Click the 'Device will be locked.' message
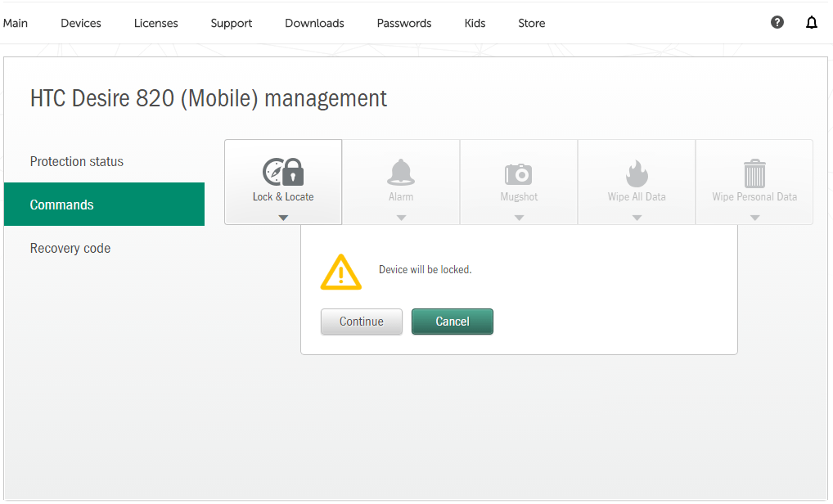Screen dimensions: 833x504 coord(425,270)
